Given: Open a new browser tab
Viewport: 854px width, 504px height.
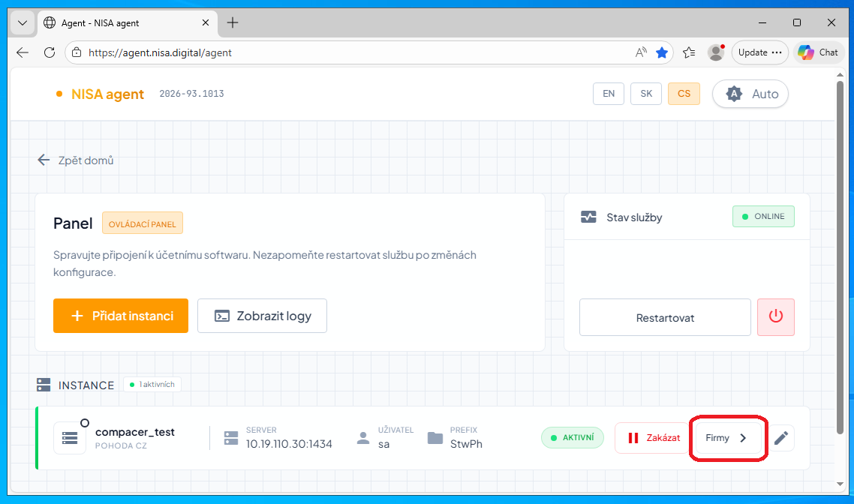Looking at the screenshot, I should point(233,22).
